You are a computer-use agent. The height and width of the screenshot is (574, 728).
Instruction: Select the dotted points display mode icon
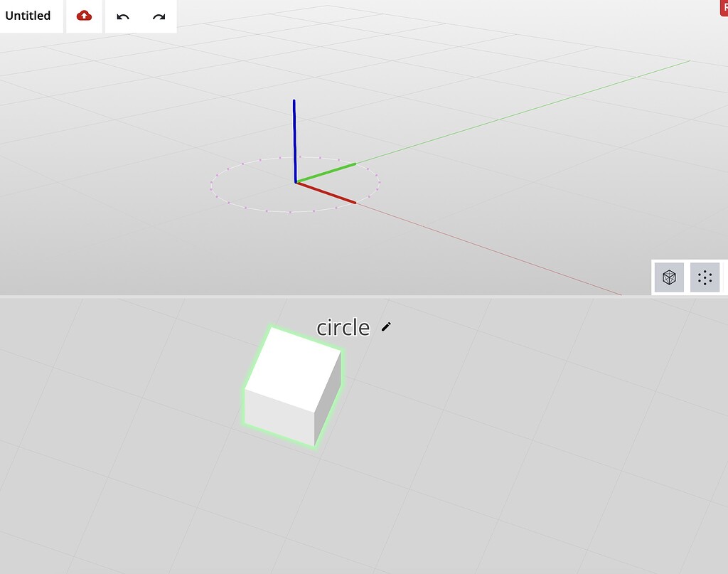point(705,277)
